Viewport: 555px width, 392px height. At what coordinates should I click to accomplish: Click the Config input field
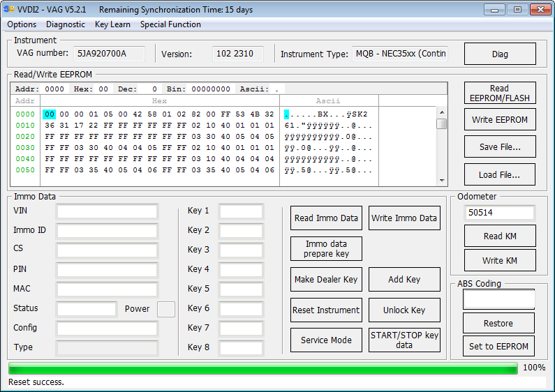tap(107, 329)
